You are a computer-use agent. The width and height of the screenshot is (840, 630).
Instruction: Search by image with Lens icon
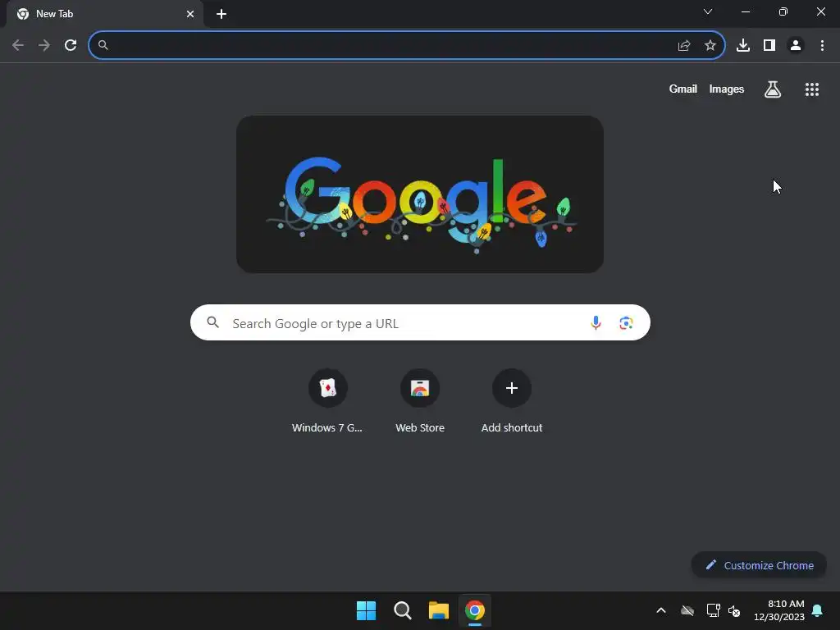pos(626,323)
